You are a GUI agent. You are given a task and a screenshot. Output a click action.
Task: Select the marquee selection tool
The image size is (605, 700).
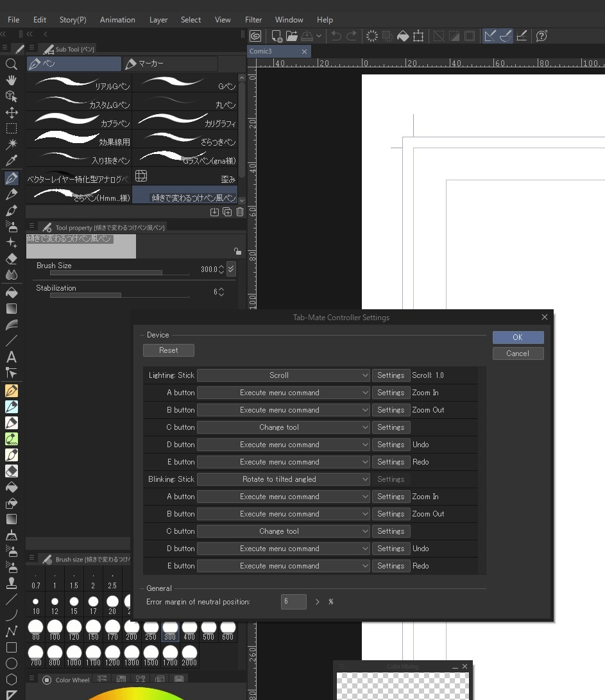(10, 128)
